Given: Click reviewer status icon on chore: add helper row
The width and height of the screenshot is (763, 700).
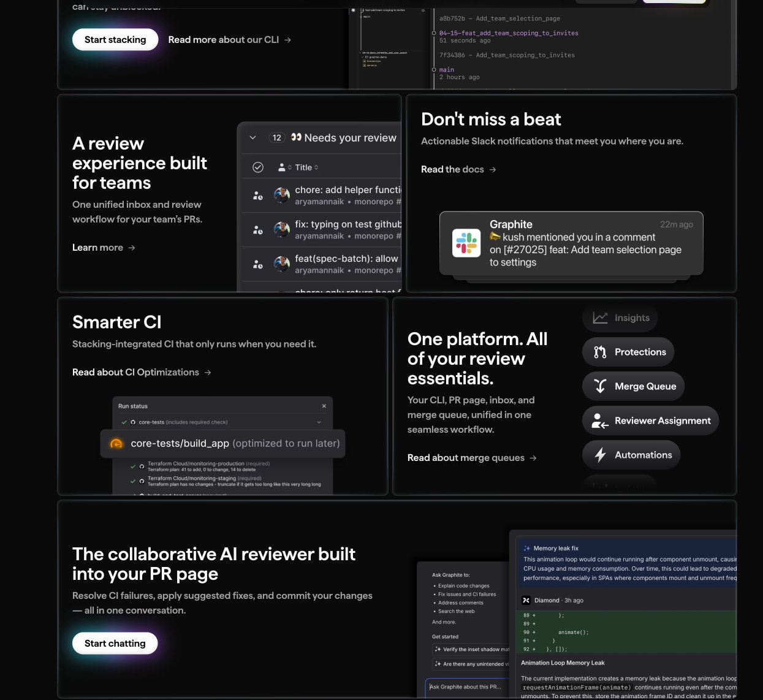Looking at the screenshot, I should click(x=258, y=196).
